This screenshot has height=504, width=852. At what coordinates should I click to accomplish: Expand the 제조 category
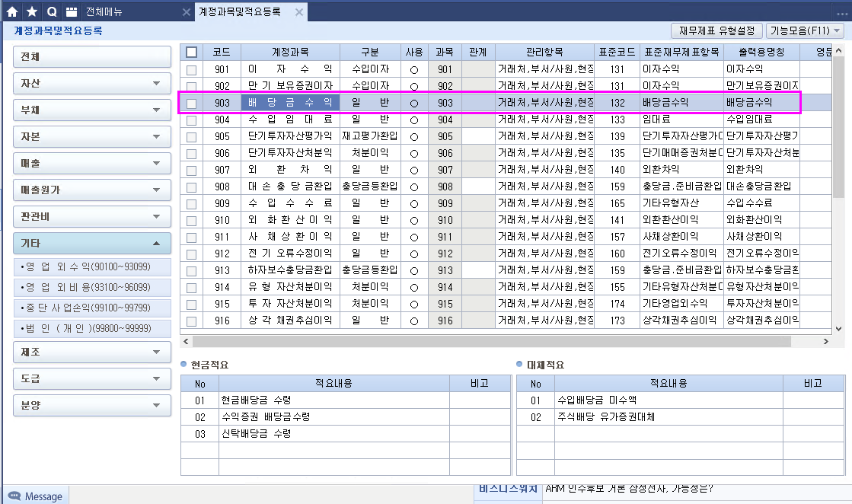(92, 352)
